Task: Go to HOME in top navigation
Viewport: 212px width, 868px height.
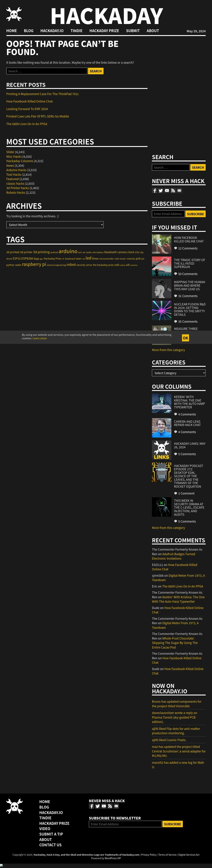Action: click(11, 31)
